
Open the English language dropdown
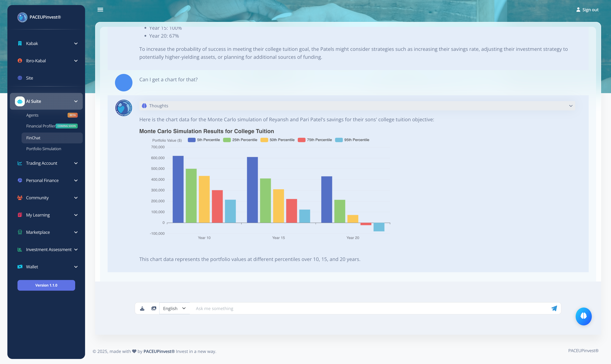coord(174,308)
